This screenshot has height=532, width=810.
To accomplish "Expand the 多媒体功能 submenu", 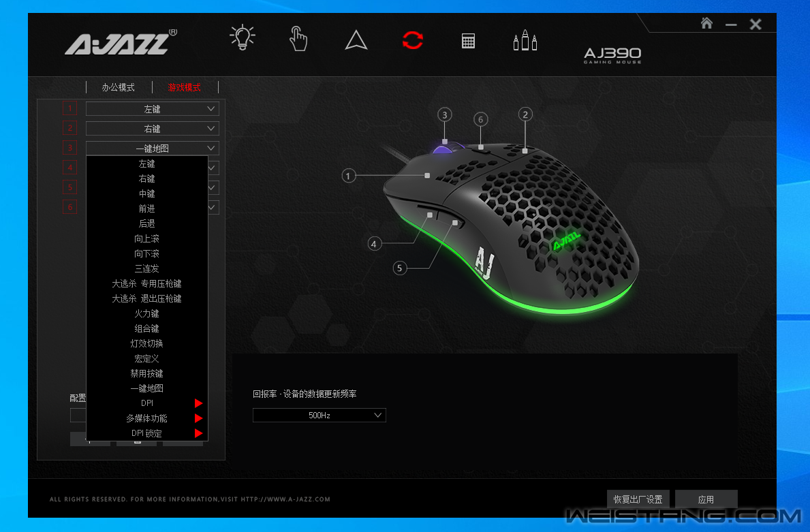I will pyautogui.click(x=146, y=418).
